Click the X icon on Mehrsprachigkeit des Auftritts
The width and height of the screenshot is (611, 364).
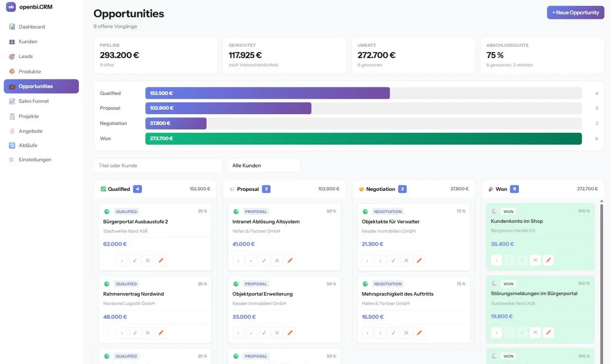click(406, 333)
